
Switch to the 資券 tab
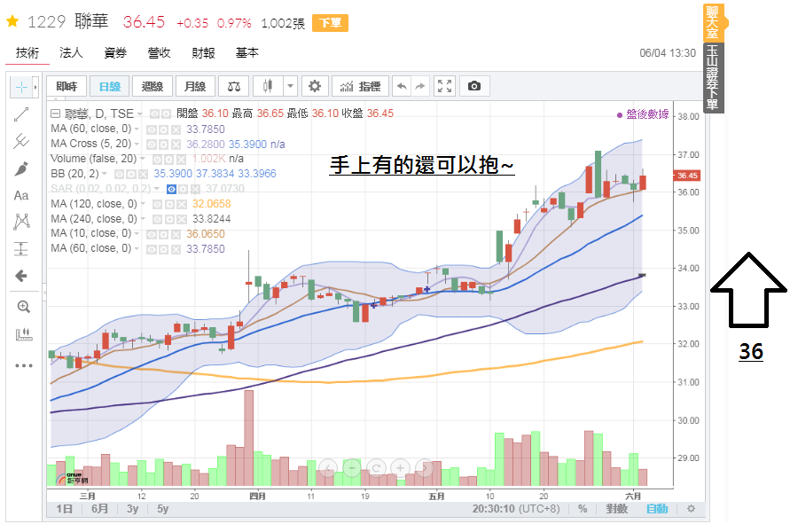click(115, 52)
